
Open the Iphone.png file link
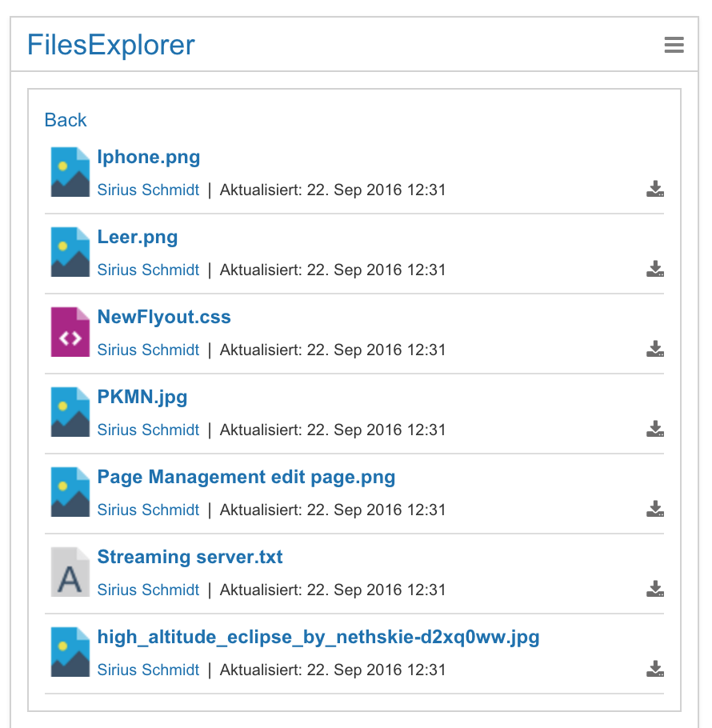click(x=149, y=157)
